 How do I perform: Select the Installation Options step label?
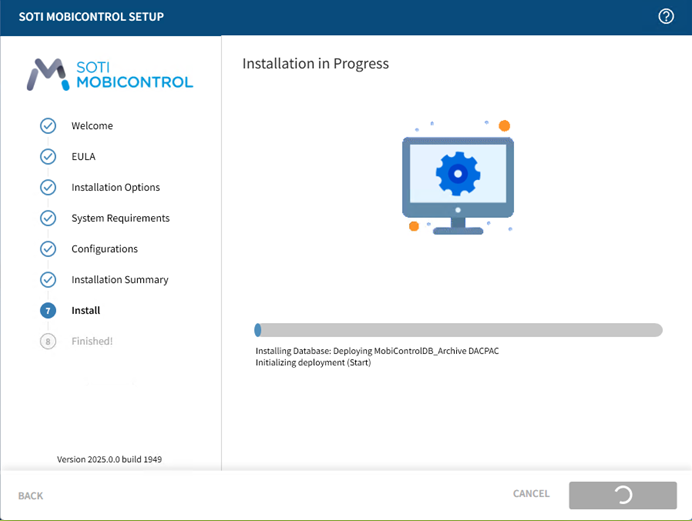point(115,188)
